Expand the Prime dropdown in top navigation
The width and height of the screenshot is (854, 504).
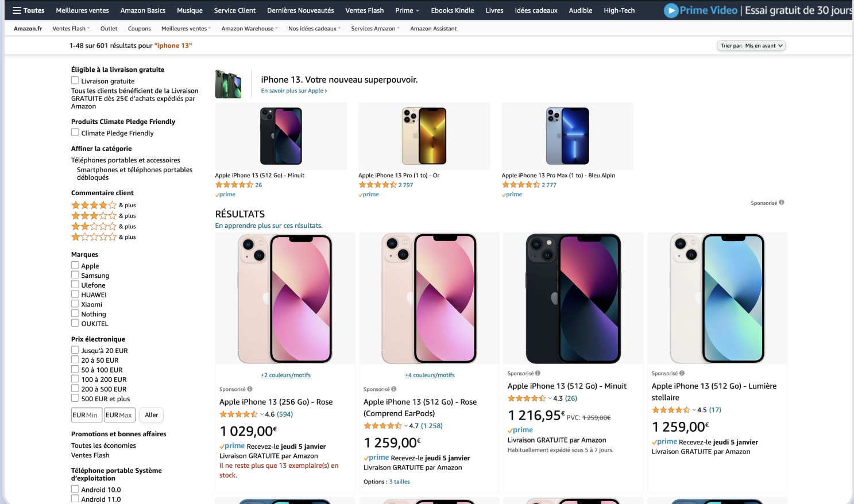tap(407, 10)
